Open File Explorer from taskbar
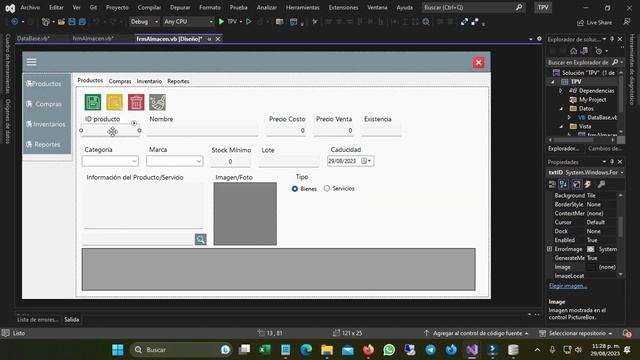 [x=327, y=350]
